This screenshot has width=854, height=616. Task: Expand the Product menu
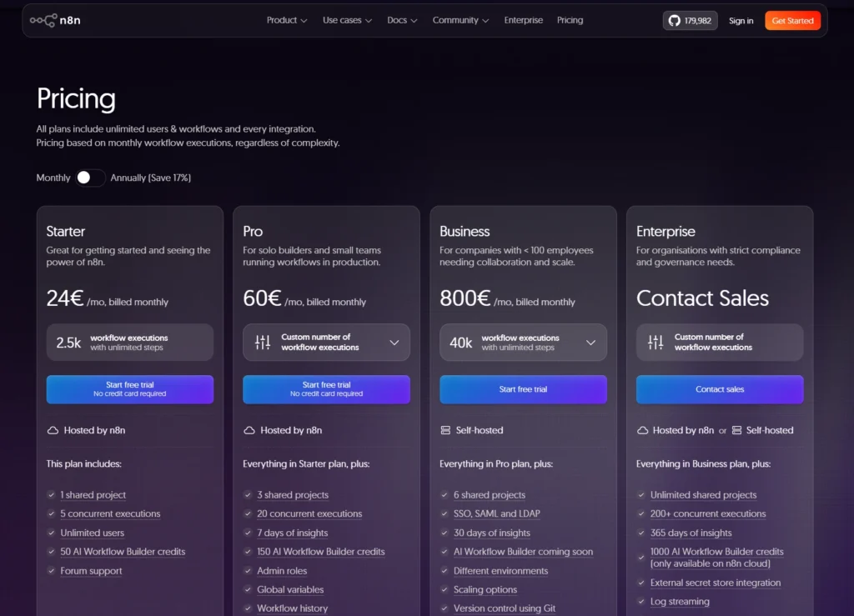(287, 20)
